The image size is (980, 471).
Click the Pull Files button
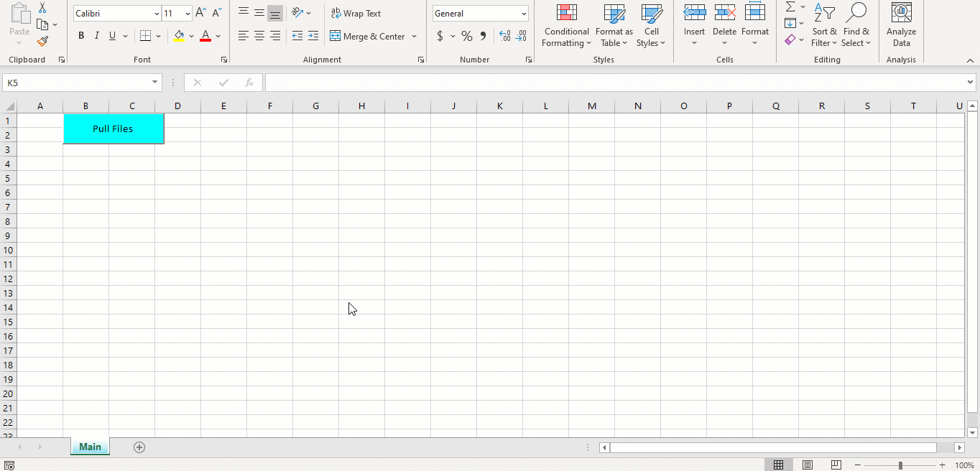point(114,129)
